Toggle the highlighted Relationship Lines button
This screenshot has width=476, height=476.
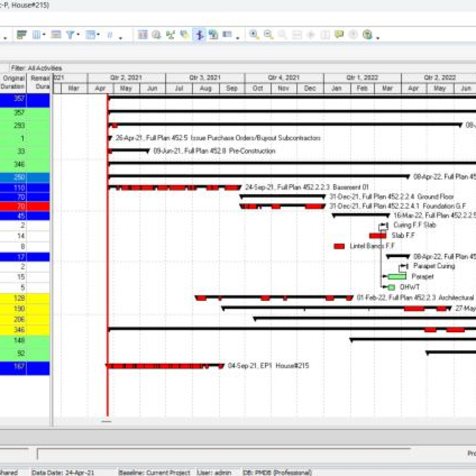click(x=199, y=35)
